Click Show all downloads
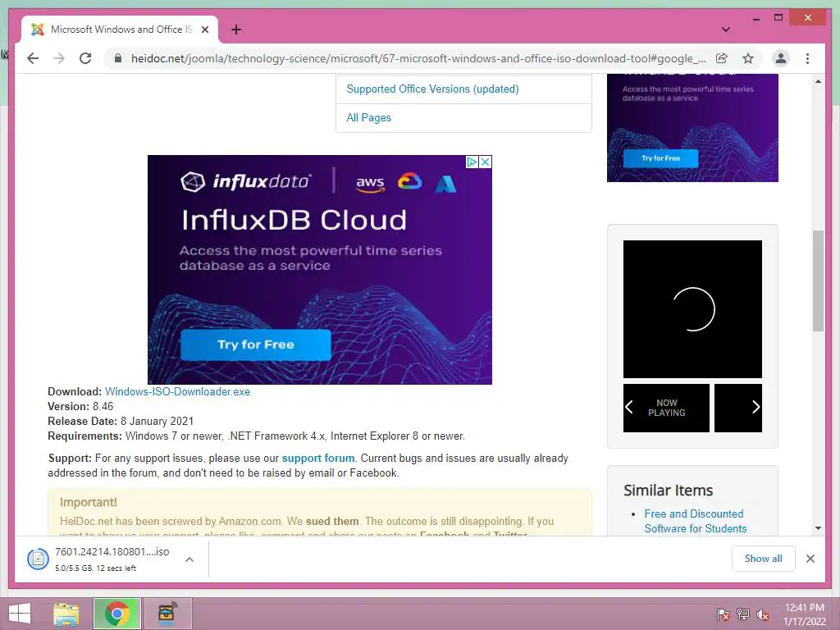The width and height of the screenshot is (840, 630). coord(764,559)
